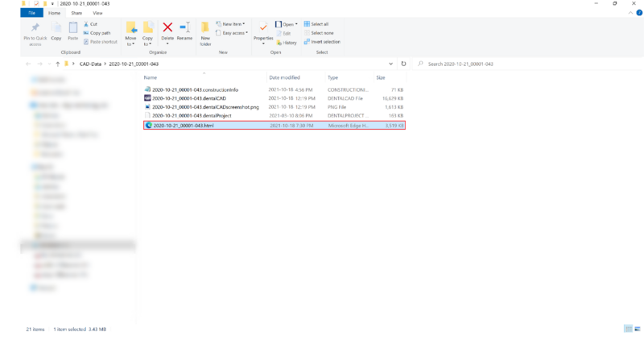Click the 2021-03-10 8:06 PM date cell

[291, 115]
